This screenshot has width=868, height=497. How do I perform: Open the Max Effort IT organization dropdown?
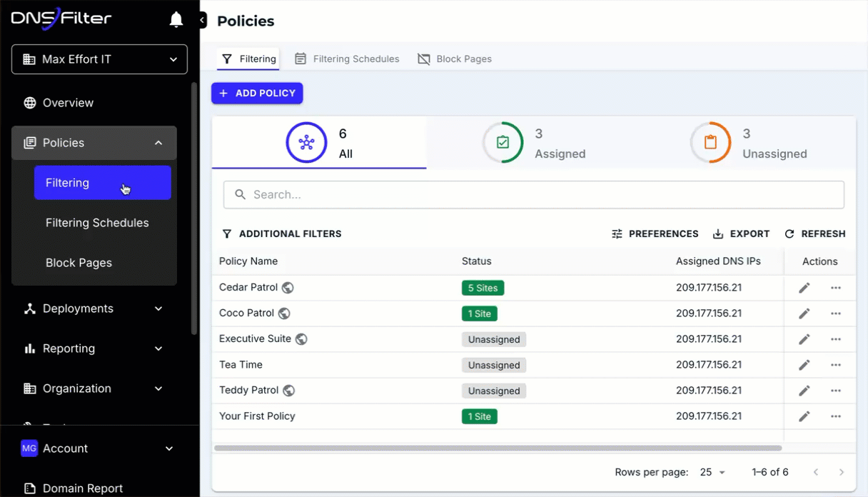[99, 59]
